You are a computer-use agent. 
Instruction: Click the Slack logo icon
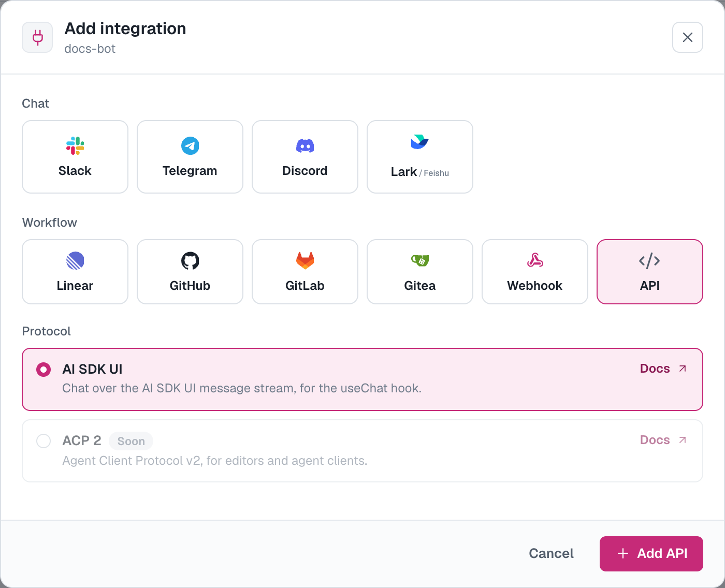[x=75, y=146]
